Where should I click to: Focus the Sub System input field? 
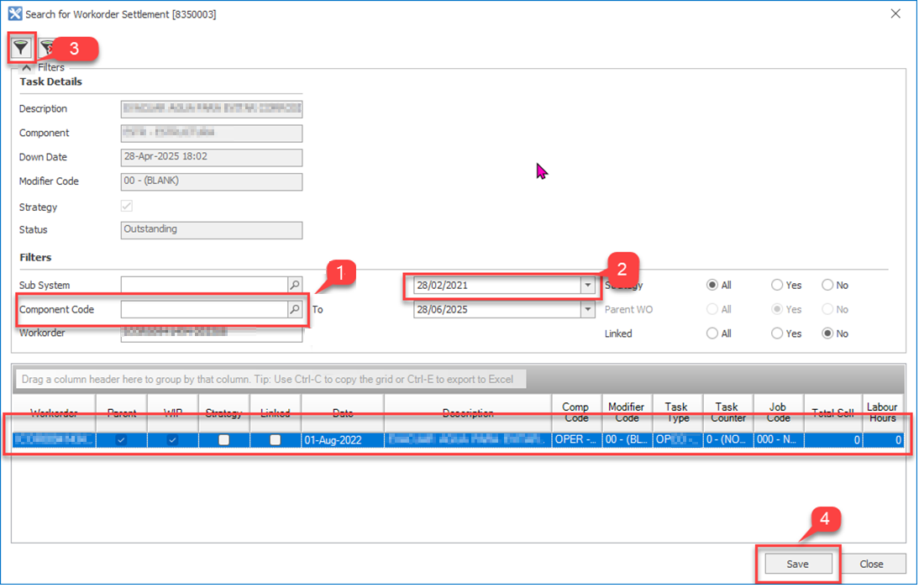tap(204, 285)
